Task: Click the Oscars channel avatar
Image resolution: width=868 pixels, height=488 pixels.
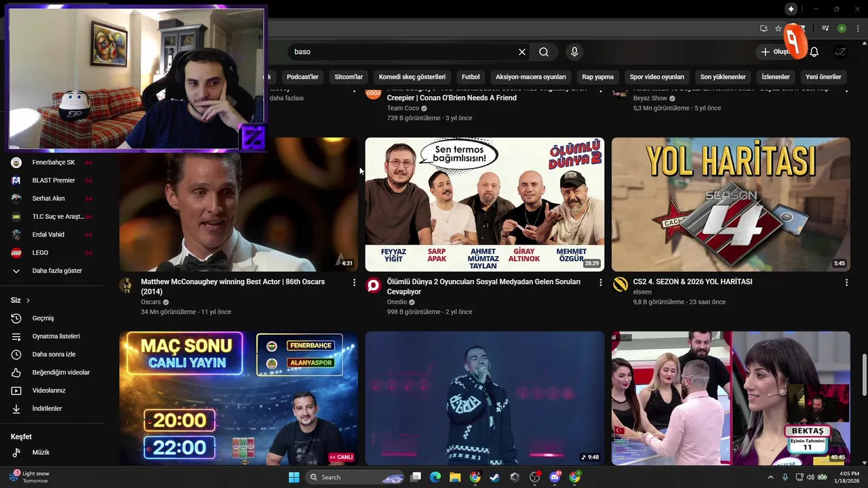Action: 127,285
